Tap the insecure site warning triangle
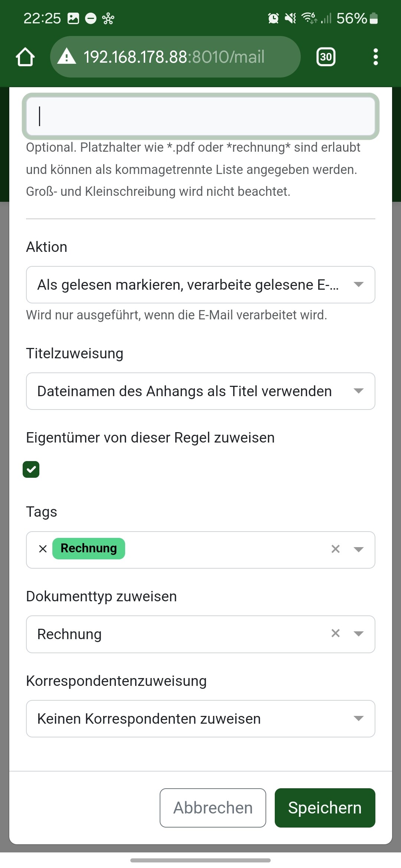Image resolution: width=401 pixels, height=868 pixels. [67, 56]
